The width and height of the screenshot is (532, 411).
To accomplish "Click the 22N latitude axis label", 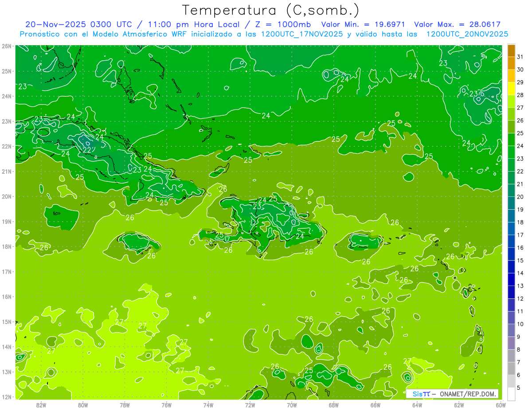I will point(6,146).
